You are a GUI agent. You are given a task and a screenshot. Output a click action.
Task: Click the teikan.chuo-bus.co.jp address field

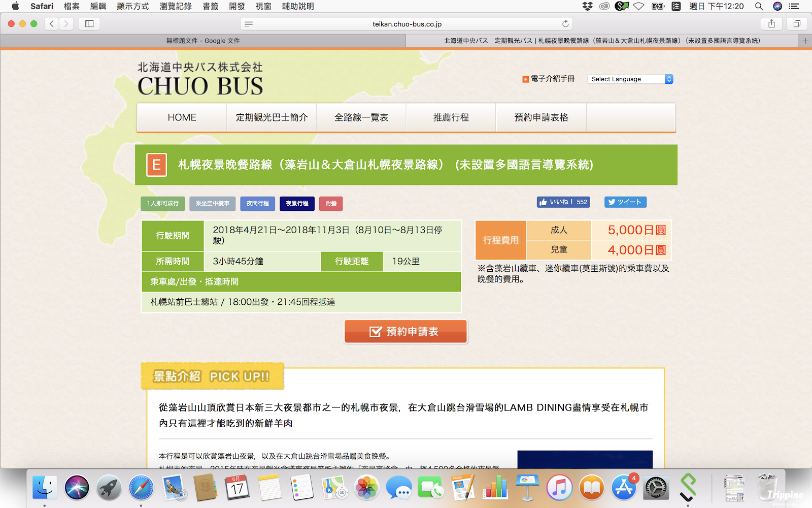click(407, 24)
